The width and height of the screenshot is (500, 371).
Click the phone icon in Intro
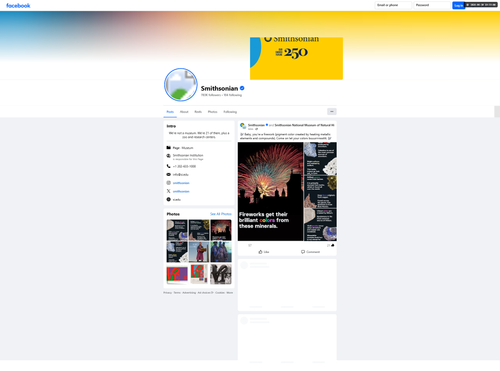click(169, 166)
